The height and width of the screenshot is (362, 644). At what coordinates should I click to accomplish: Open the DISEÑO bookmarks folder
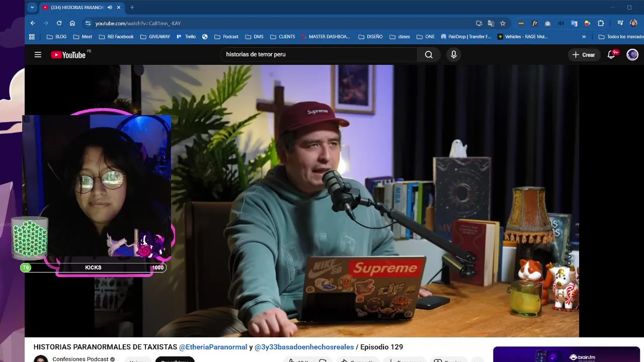pos(370,37)
